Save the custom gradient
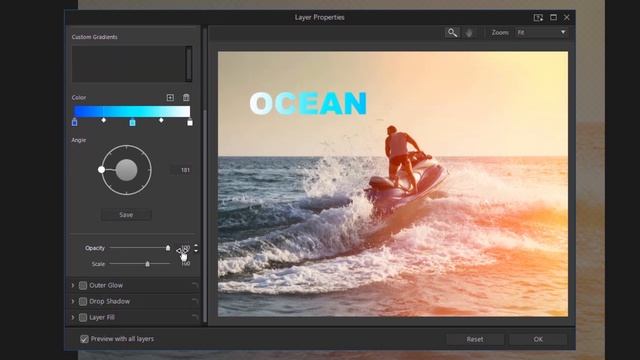The image size is (640, 360). [126, 215]
